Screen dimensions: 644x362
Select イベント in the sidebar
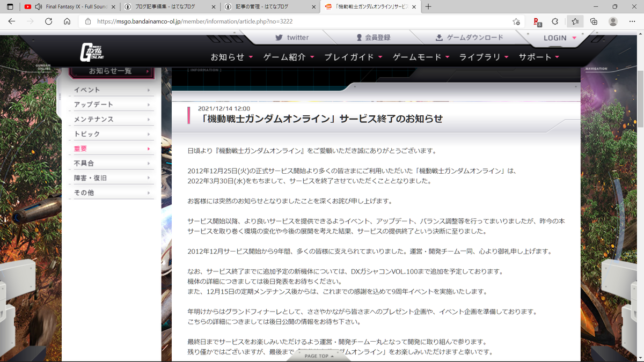tap(112, 90)
